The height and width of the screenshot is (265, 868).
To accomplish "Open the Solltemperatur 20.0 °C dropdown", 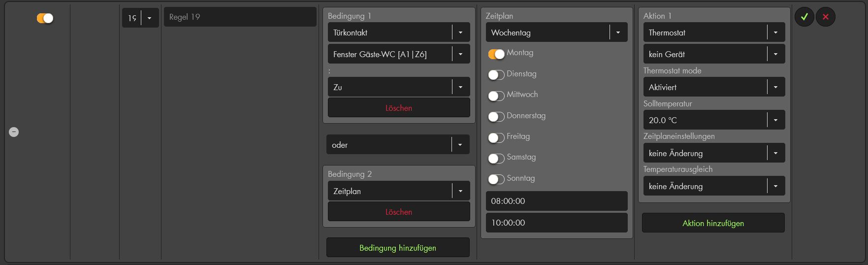I will click(x=713, y=120).
